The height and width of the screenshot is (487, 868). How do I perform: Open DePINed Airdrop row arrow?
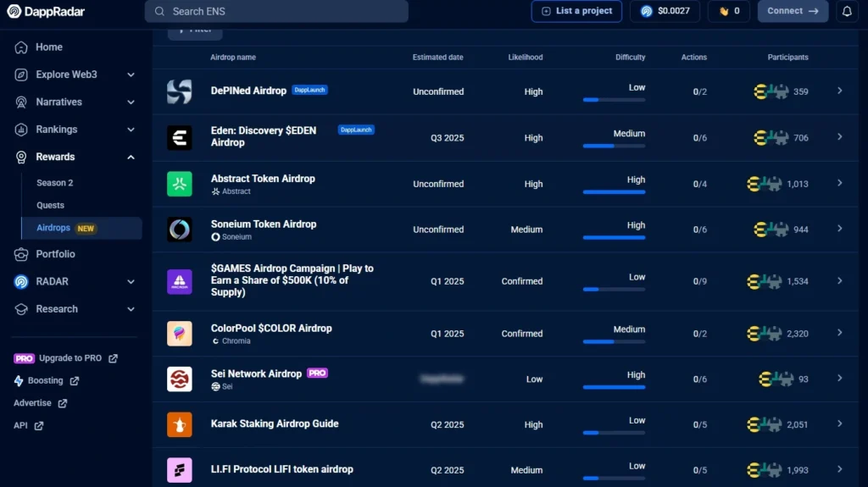840,91
